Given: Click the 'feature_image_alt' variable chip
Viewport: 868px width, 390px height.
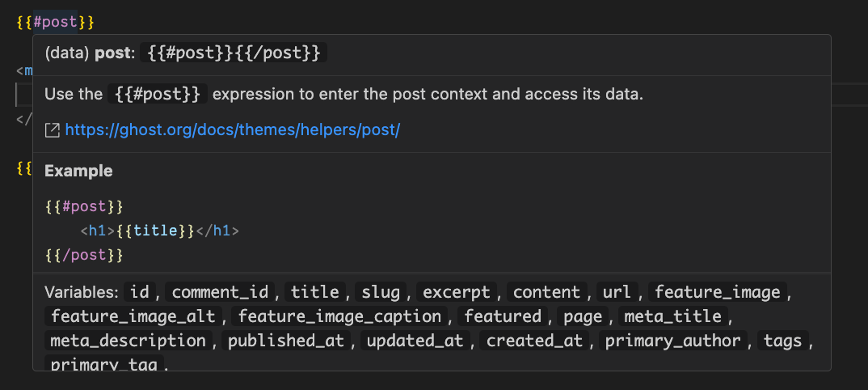Looking at the screenshot, I should [133, 316].
